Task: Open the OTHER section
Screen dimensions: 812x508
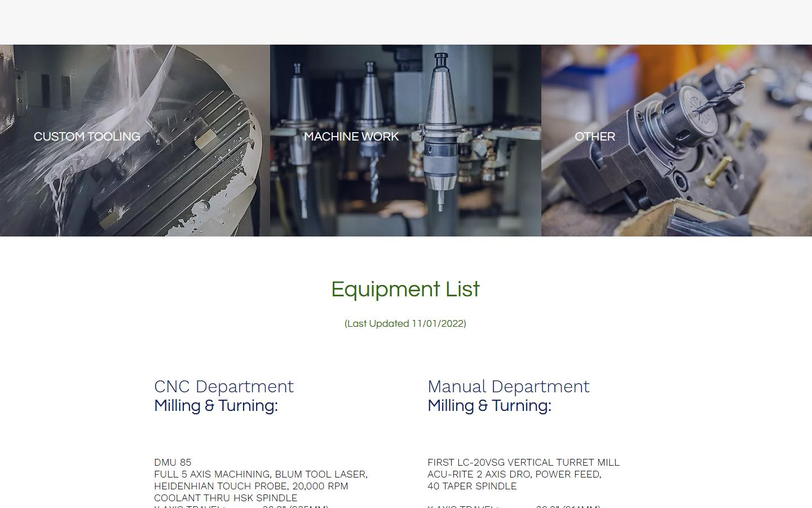Action: (595, 137)
